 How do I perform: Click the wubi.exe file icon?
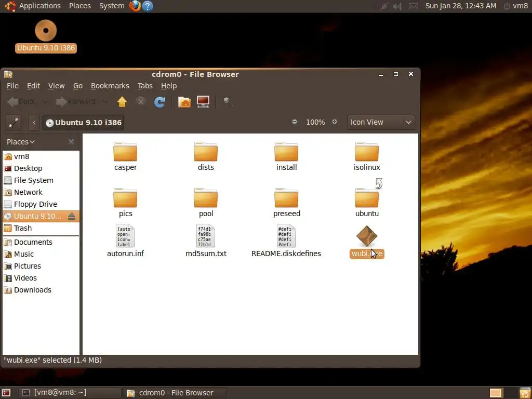click(367, 236)
